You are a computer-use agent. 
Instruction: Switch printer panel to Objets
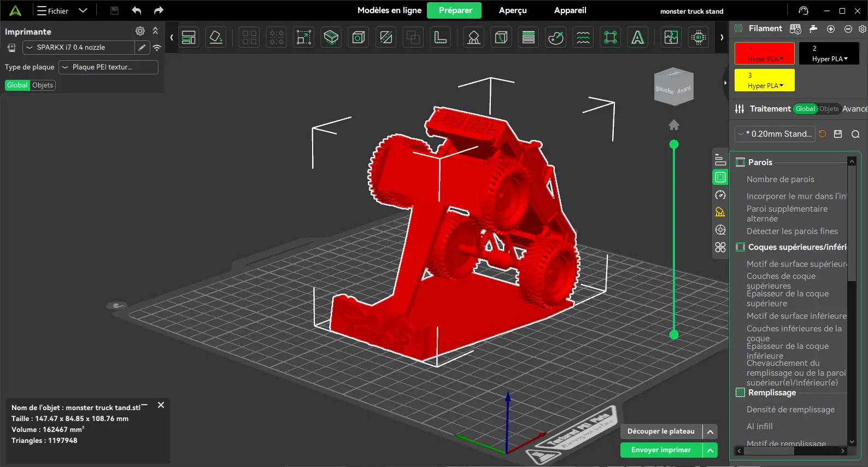(43, 85)
